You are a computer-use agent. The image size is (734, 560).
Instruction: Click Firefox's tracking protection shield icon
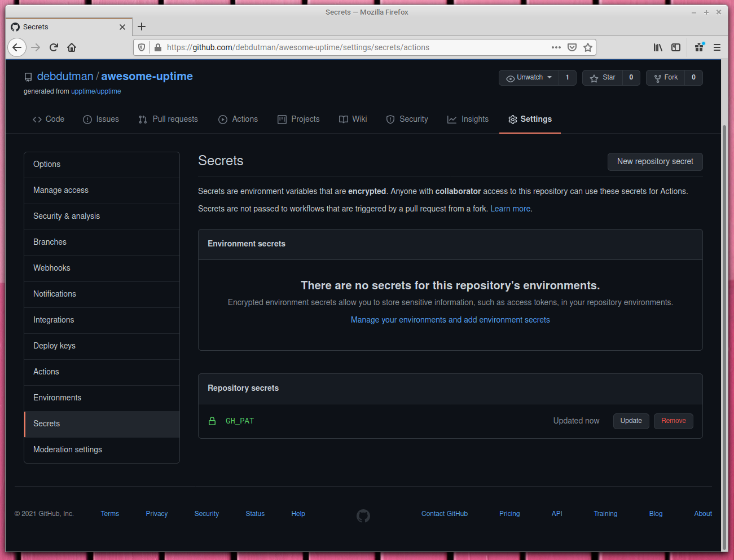pyautogui.click(x=141, y=47)
